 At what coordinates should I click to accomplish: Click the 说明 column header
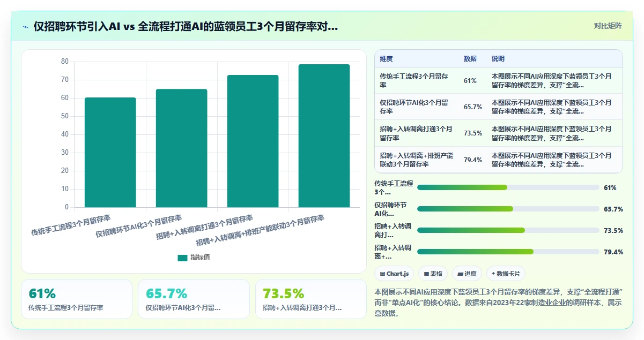click(x=498, y=59)
